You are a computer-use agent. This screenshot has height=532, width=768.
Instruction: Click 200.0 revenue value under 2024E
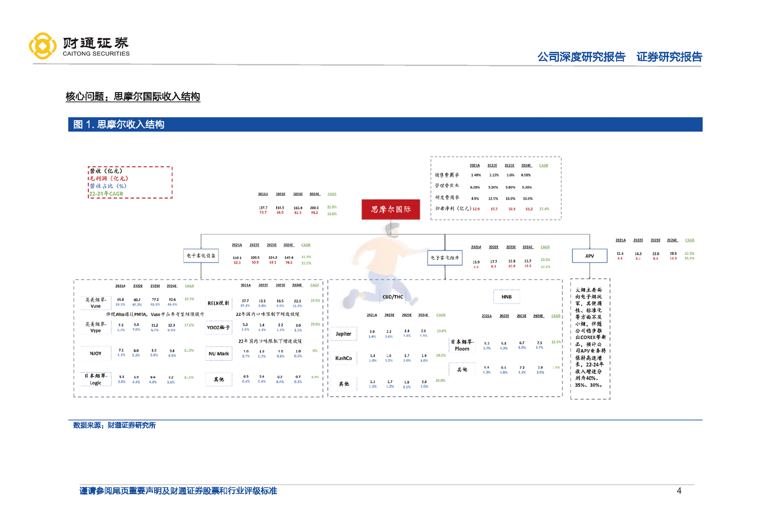tap(314, 208)
